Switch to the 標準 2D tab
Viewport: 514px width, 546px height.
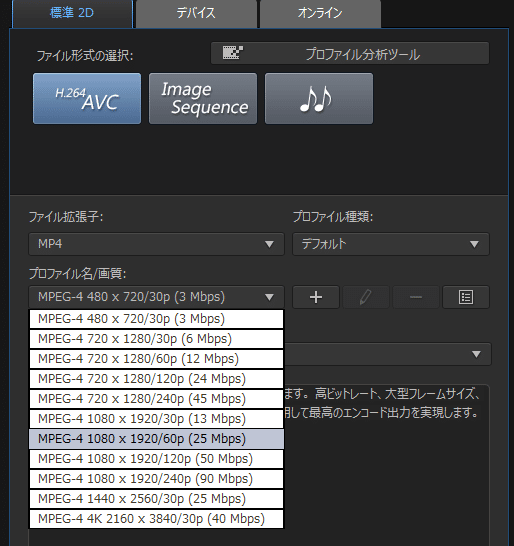[x=72, y=14]
